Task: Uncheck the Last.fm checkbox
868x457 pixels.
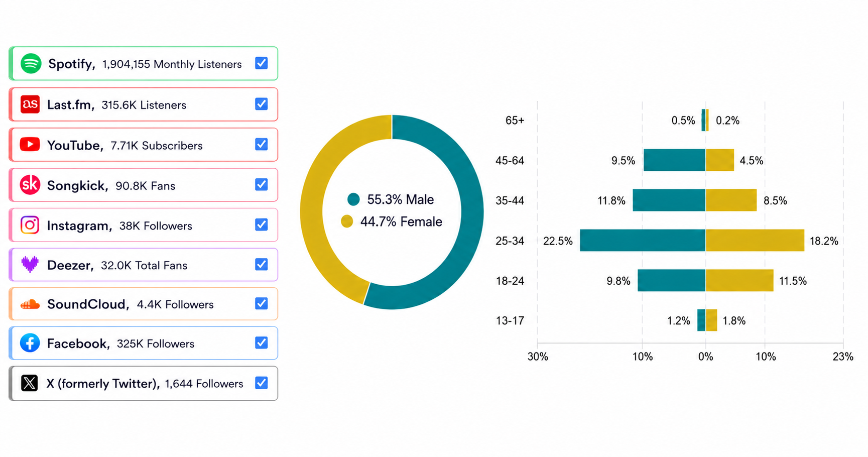Action: [261, 104]
